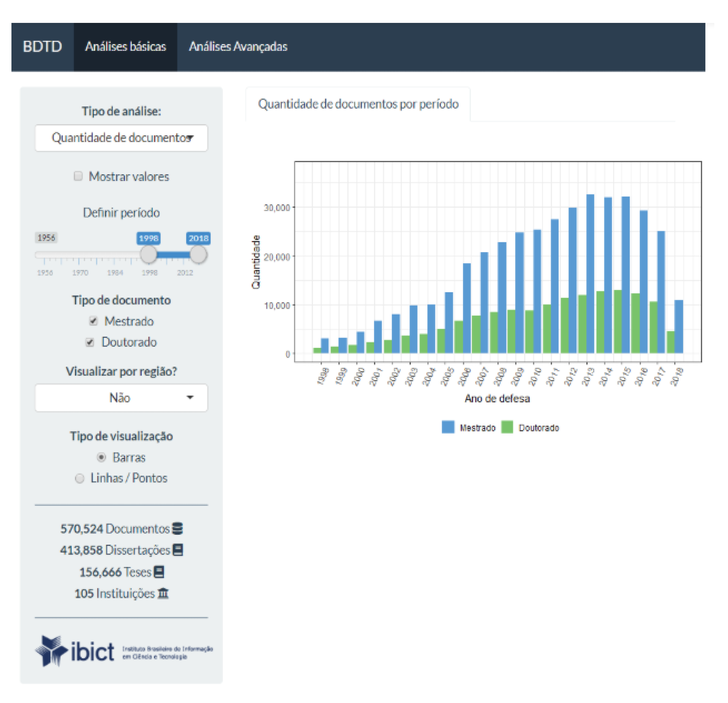Image resolution: width=728 pixels, height=703 pixels.
Task: Click the database icon beside Documentos
Action: (178, 529)
